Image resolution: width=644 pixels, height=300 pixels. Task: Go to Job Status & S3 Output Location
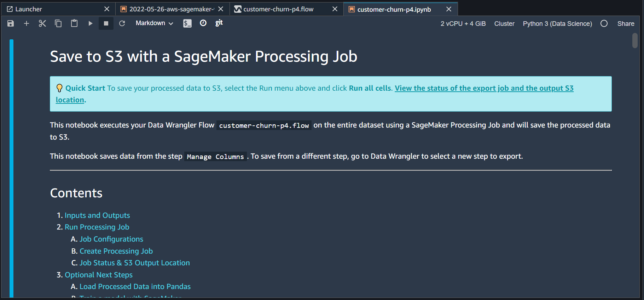point(135,263)
